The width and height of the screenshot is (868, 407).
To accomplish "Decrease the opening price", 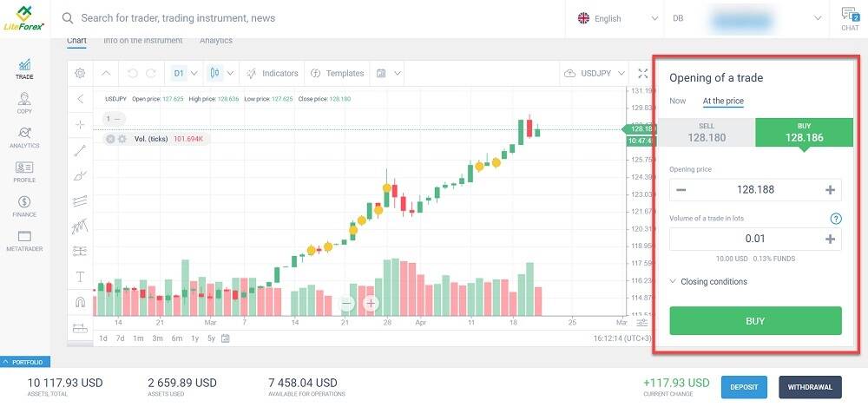I will (681, 190).
